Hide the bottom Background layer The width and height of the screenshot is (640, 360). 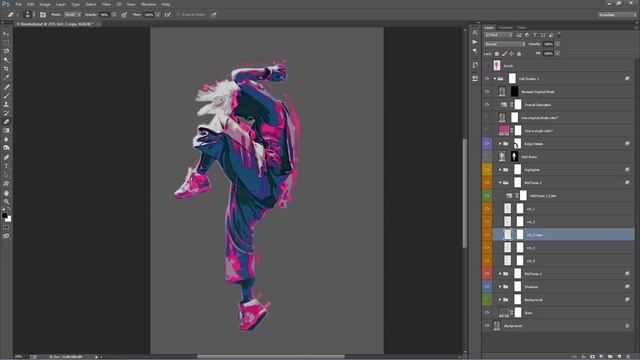coord(487,326)
